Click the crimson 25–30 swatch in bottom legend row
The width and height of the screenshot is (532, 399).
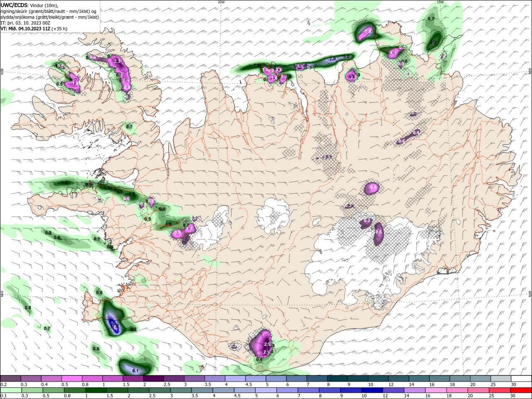coord(500,390)
